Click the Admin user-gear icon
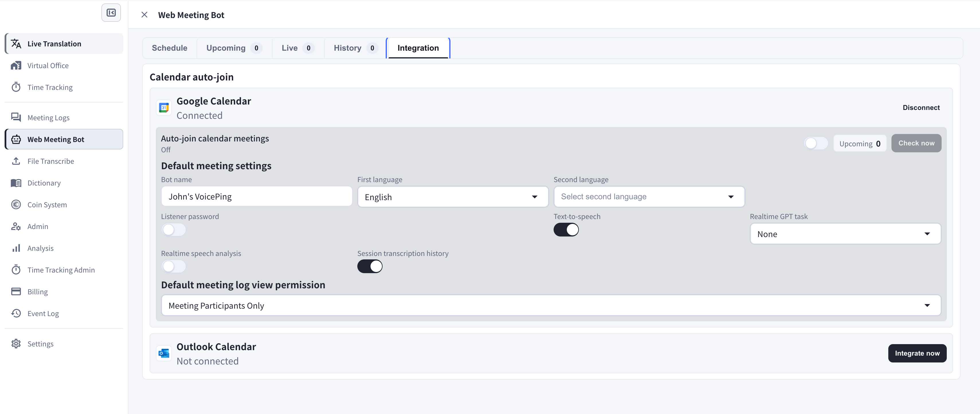The image size is (980, 414). pos(16,226)
